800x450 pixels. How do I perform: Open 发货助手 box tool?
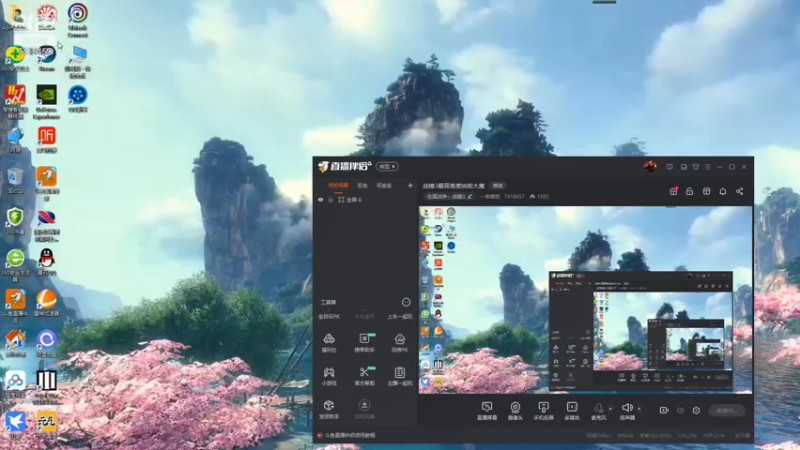329,409
